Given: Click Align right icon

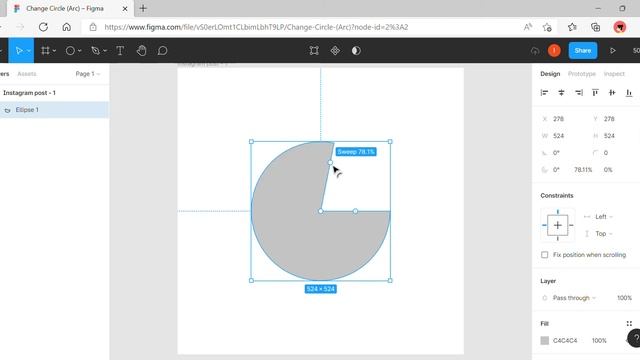Looking at the screenshot, I should click(578, 93).
